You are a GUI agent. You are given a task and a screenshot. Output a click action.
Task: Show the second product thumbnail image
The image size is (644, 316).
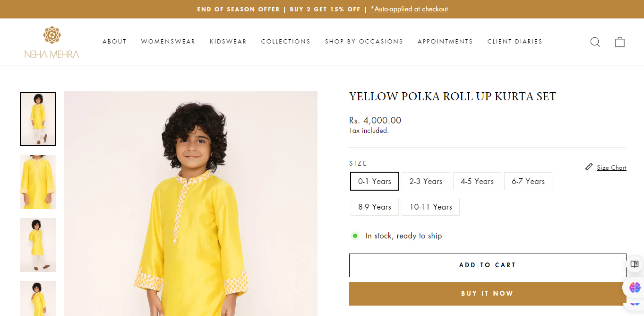tap(38, 182)
